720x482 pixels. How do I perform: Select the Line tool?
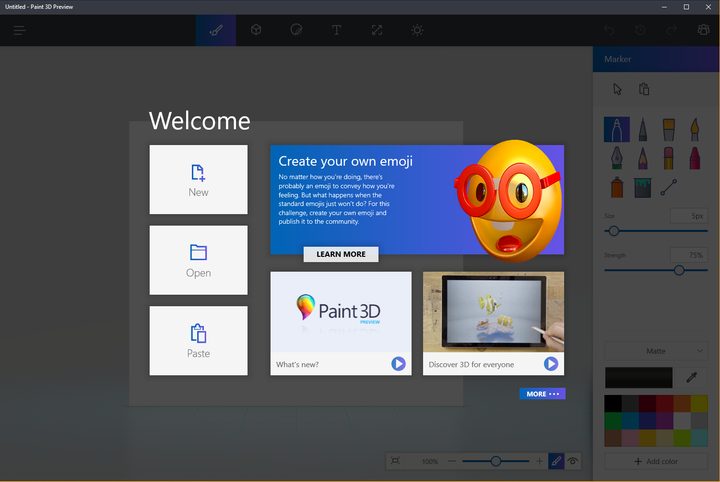pyautogui.click(x=669, y=187)
